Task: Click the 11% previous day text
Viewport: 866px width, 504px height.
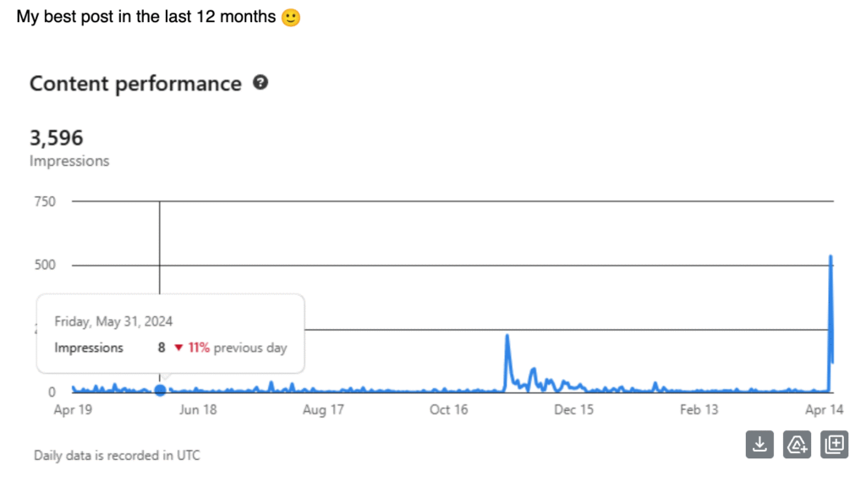Action: (x=238, y=348)
